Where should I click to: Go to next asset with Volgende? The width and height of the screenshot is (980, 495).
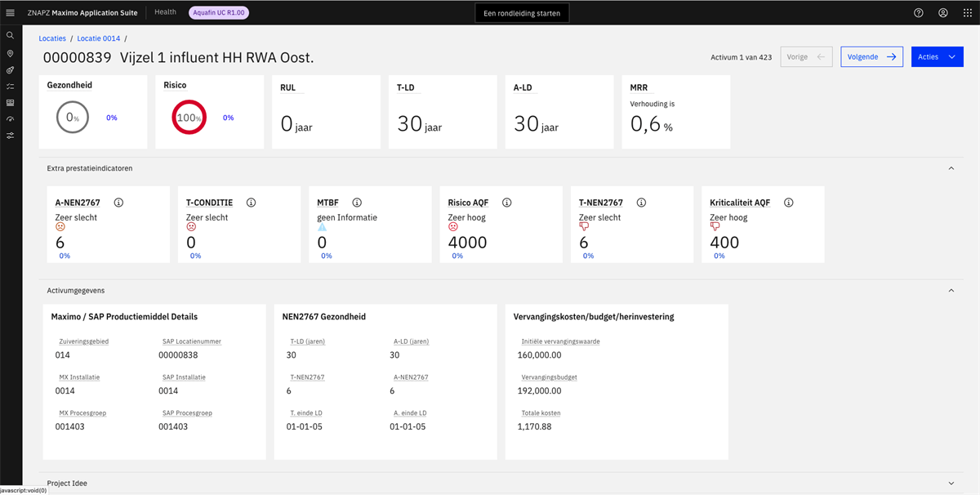pos(872,57)
